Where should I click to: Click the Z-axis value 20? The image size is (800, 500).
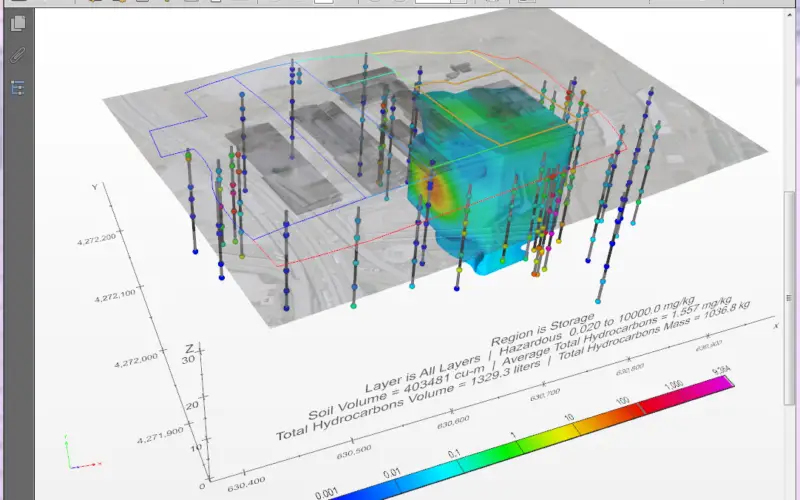[192, 406]
